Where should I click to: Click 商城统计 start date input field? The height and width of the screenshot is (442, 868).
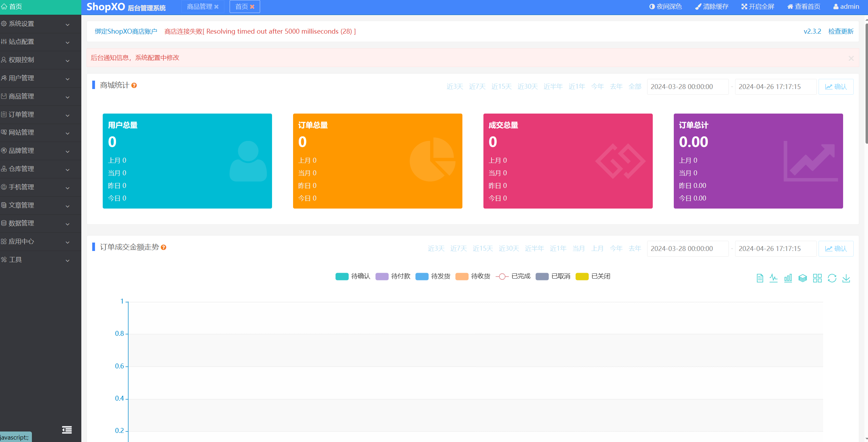coord(687,87)
